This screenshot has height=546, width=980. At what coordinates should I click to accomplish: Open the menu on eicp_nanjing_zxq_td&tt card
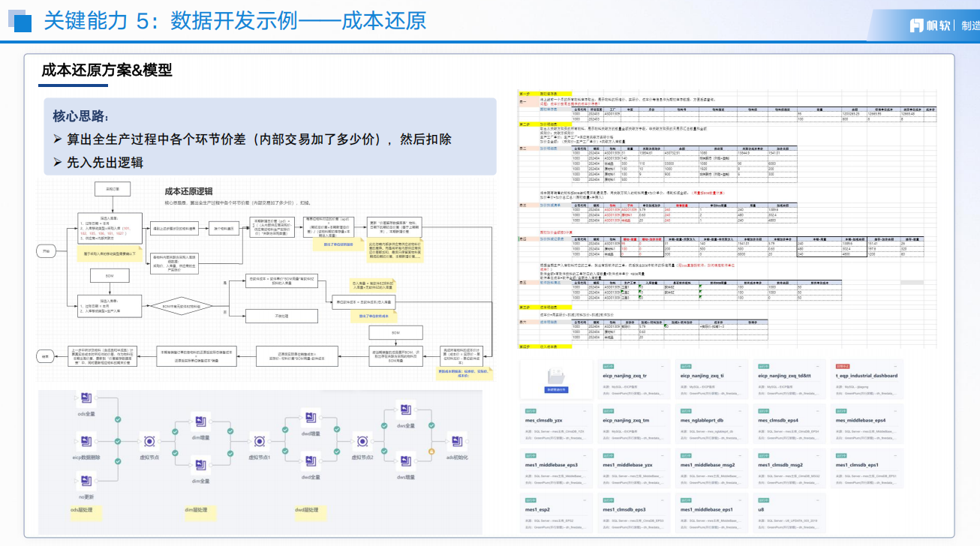[818, 365]
